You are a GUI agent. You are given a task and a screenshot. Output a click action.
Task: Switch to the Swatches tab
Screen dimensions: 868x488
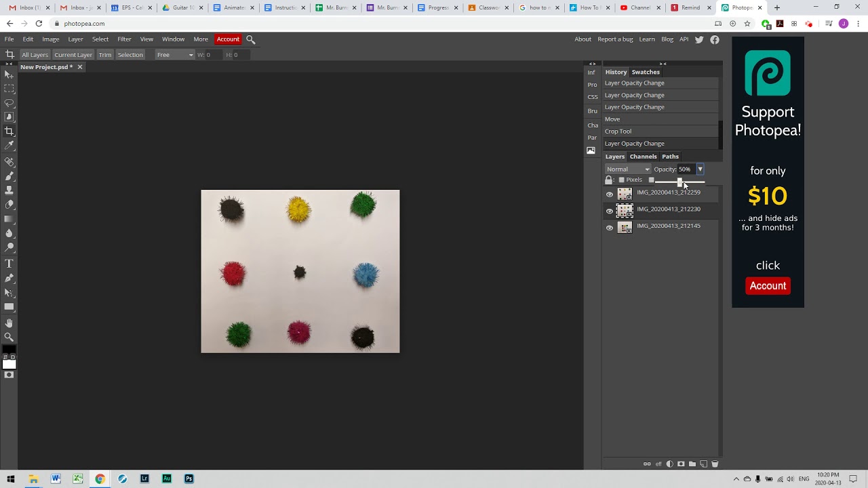click(646, 72)
